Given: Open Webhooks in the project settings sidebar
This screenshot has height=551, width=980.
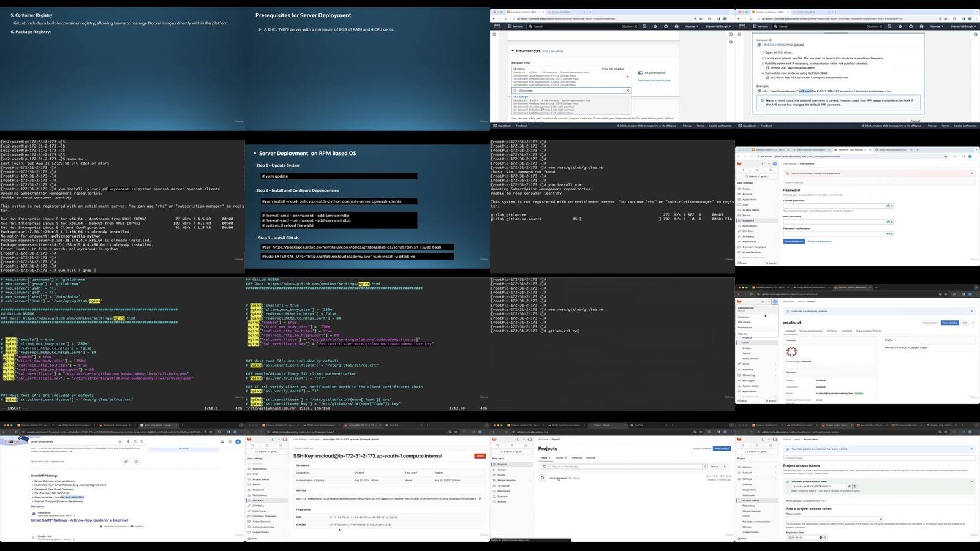Looking at the screenshot, I should [x=748, y=495].
